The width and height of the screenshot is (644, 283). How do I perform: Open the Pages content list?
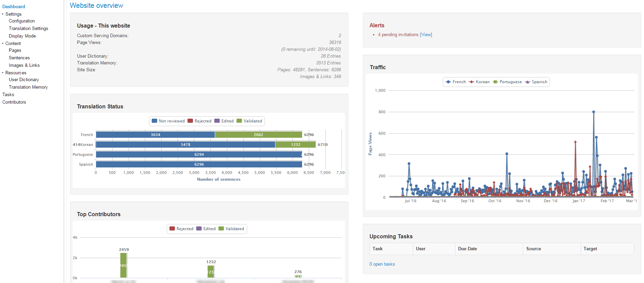[x=15, y=50]
